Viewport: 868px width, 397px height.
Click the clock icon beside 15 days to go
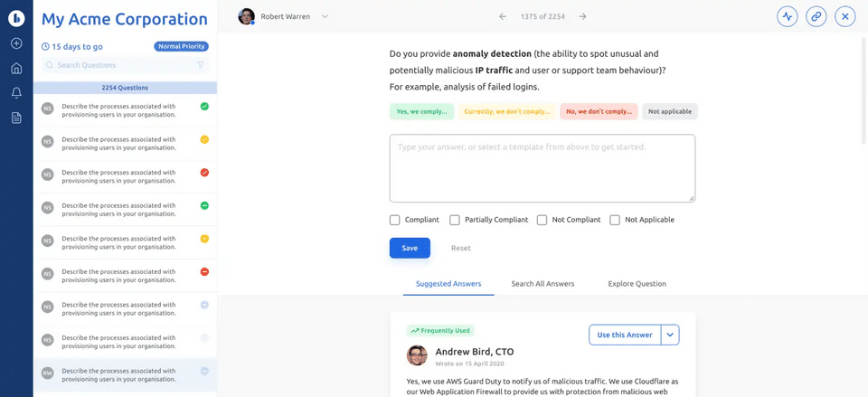point(45,47)
